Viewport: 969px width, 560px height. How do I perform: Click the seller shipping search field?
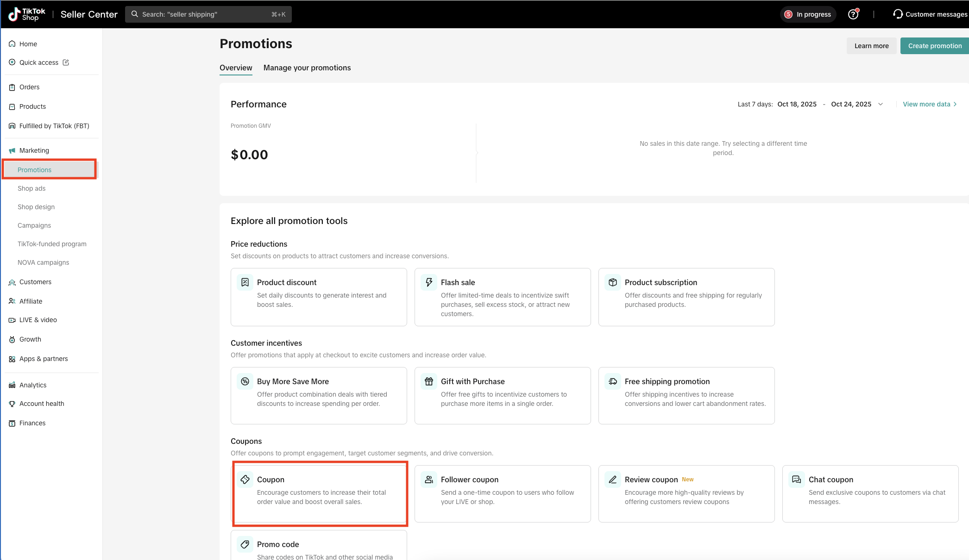208,14
